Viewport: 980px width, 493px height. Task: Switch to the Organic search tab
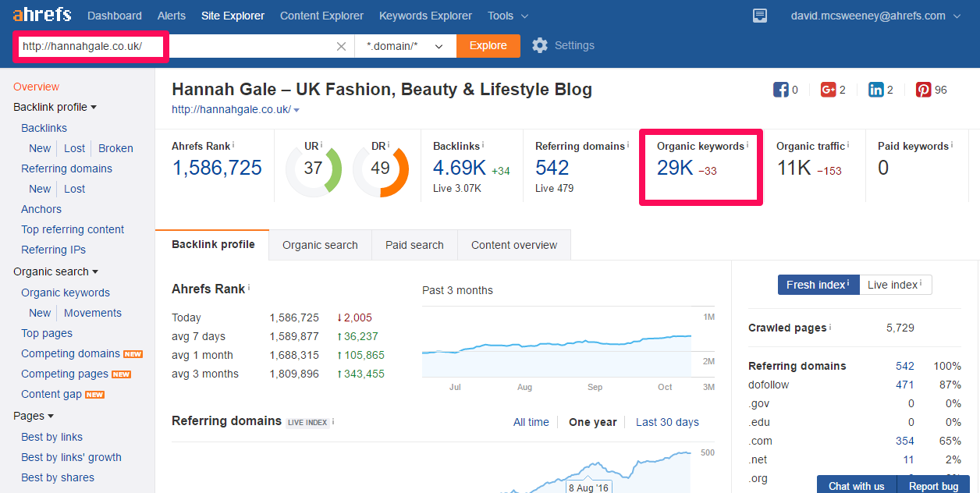320,245
